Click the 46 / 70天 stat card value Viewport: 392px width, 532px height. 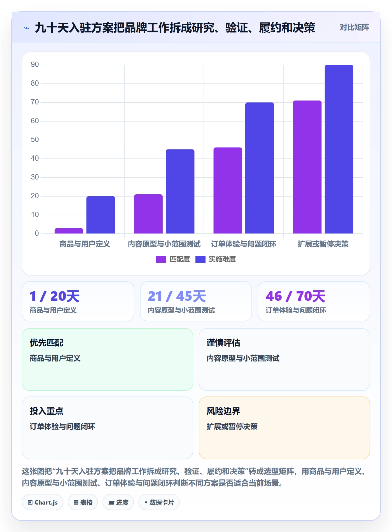[x=295, y=296]
